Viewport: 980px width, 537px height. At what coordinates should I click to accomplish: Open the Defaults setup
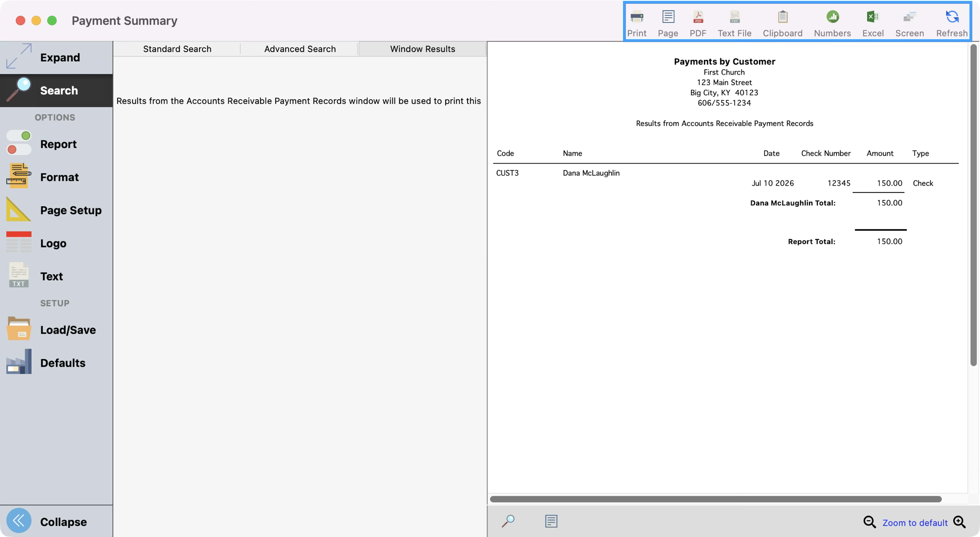[56, 363]
